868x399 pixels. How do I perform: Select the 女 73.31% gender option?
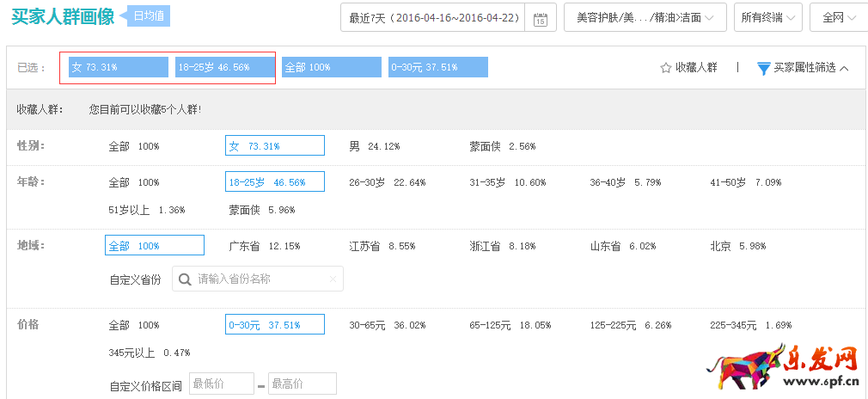pos(274,146)
